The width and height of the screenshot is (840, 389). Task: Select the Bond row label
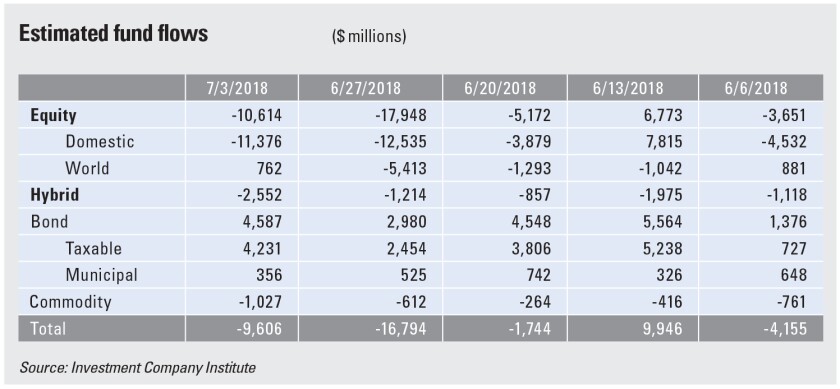click(49, 222)
